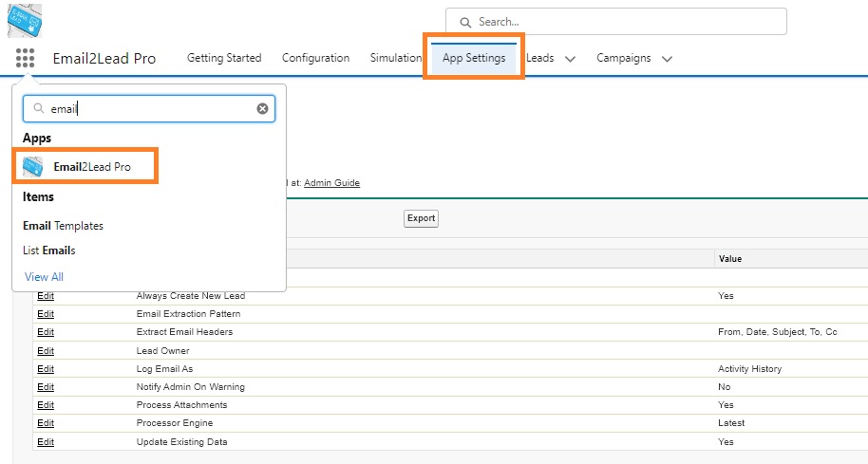The width and height of the screenshot is (868, 464).
Task: Click the 'Latest' value for Processor Engine
Action: click(731, 423)
